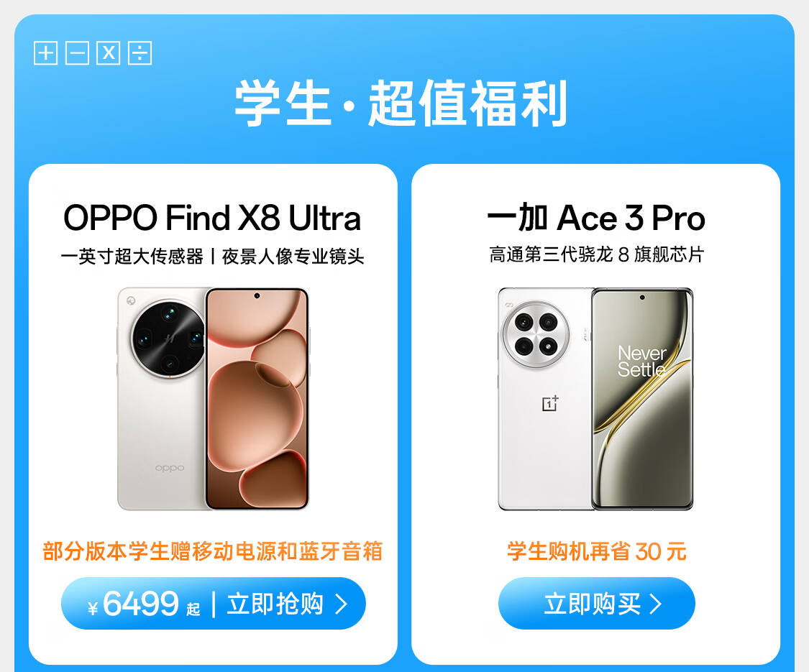Click 部分版本学生赠移动电源和蓝牙音箱 promo text
This screenshot has height=672, width=809.
point(213,551)
